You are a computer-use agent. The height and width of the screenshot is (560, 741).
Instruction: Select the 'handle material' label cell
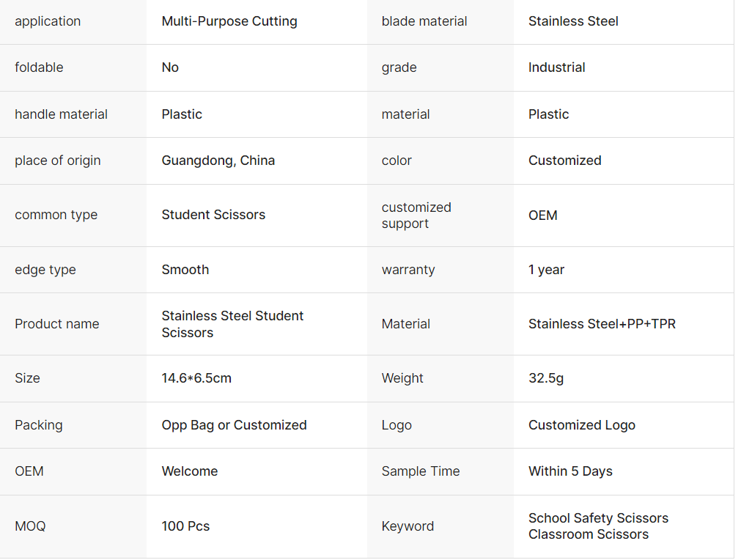tap(61, 114)
